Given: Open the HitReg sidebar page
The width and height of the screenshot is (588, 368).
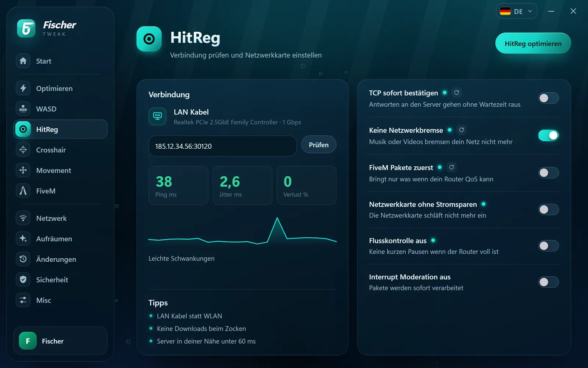Looking at the screenshot, I should 60,129.
